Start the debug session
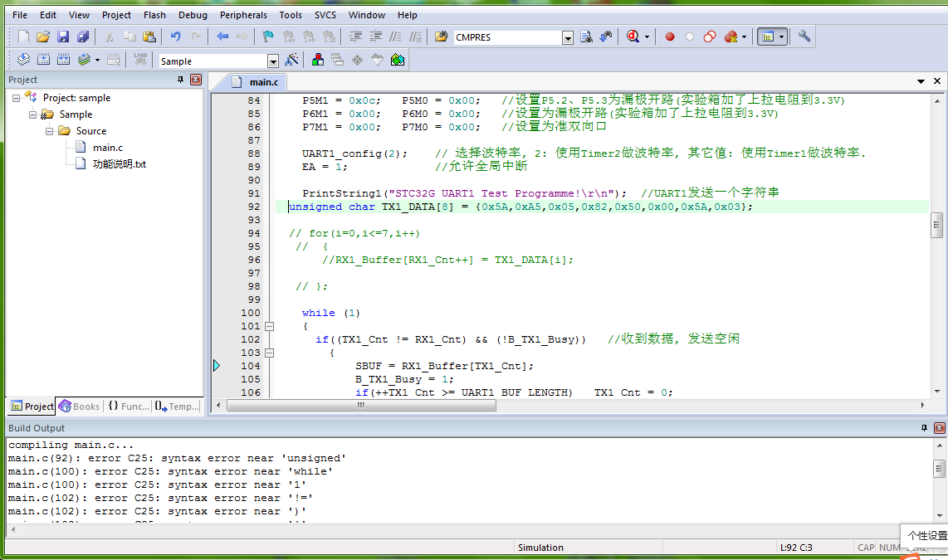This screenshot has height=560, width=948. click(633, 37)
